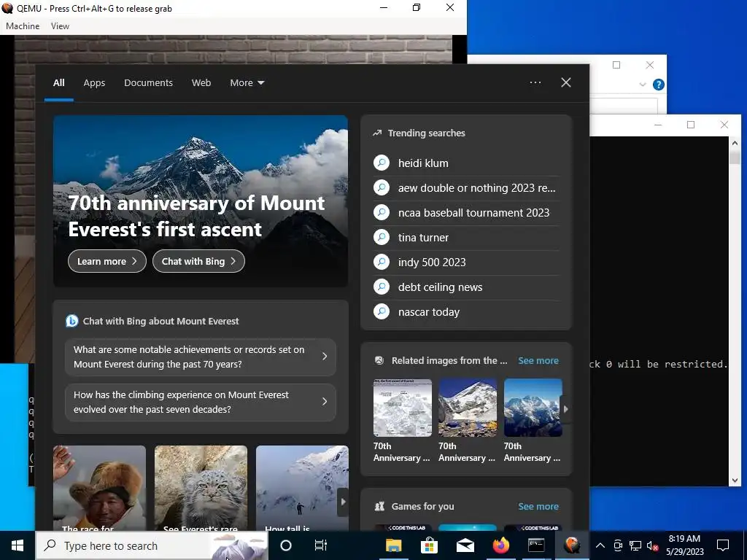Open the Windows Start menu
The width and height of the screenshot is (747, 560).
click(18, 545)
